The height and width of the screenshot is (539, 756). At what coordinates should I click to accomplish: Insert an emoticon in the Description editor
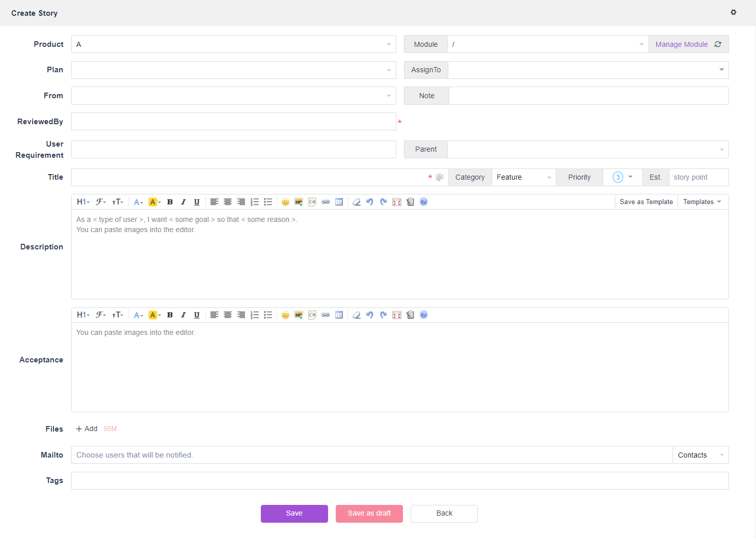285,202
